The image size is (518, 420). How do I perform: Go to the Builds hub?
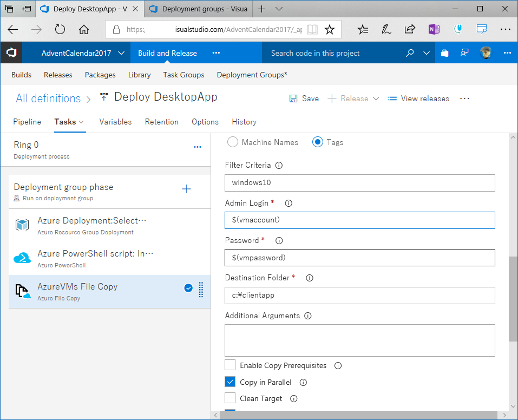pos(21,75)
